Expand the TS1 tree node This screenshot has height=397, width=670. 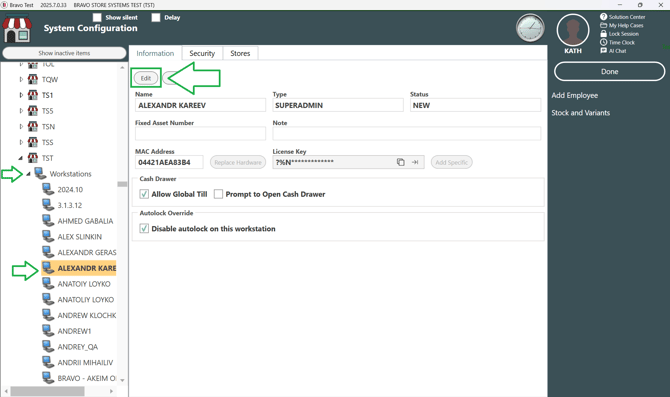coord(21,95)
